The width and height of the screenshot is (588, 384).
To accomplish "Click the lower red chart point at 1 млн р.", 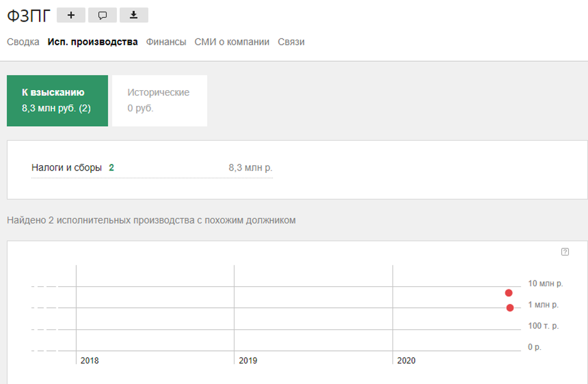I will coord(510,308).
